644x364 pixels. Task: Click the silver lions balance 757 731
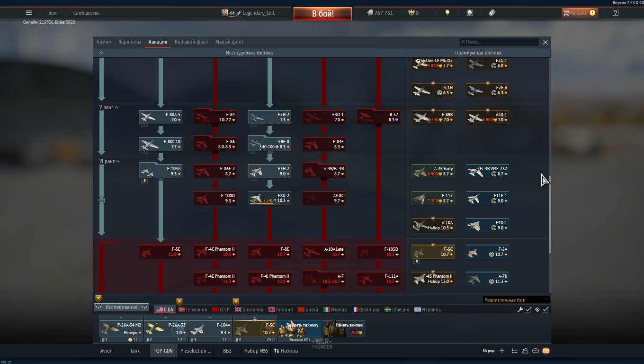(x=380, y=13)
